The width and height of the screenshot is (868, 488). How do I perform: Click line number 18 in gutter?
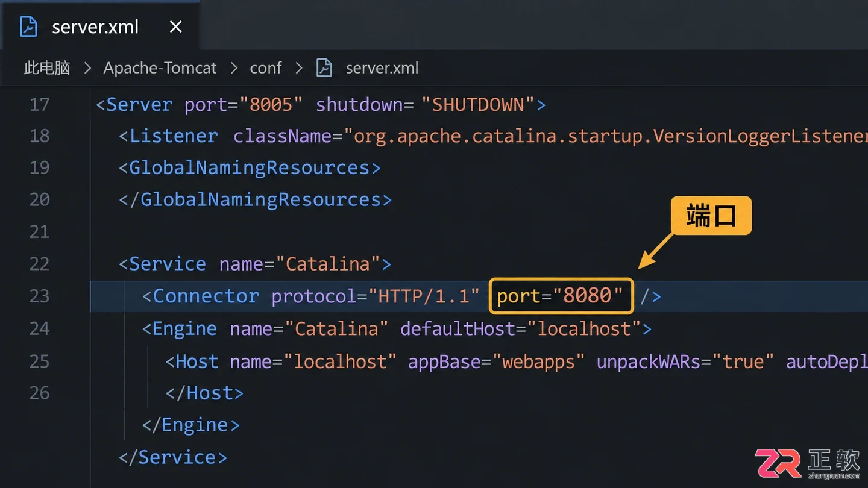(39, 136)
